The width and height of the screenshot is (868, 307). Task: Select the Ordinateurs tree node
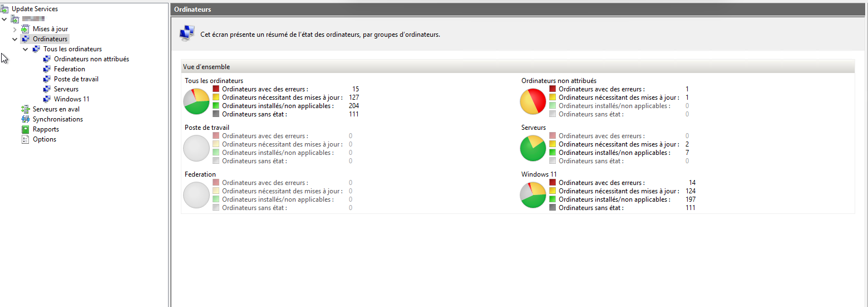[x=50, y=39]
